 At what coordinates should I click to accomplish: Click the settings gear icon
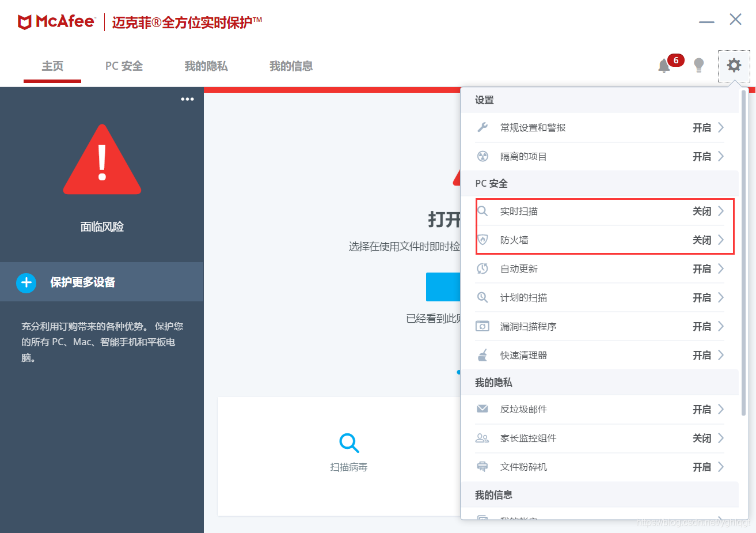pyautogui.click(x=734, y=65)
